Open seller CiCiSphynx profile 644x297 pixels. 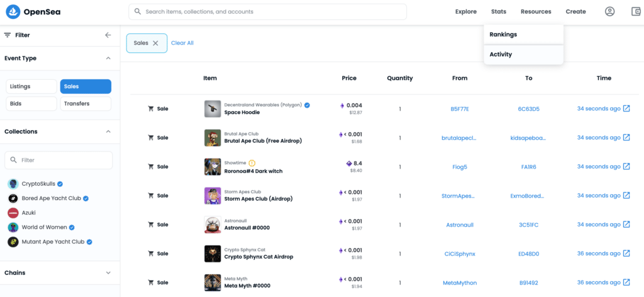click(460, 254)
